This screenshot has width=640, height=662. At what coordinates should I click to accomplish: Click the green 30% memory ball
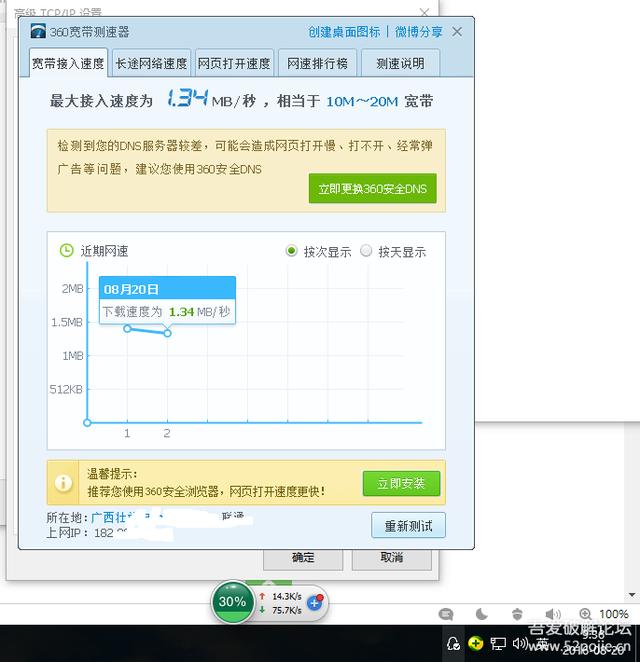tap(232, 602)
